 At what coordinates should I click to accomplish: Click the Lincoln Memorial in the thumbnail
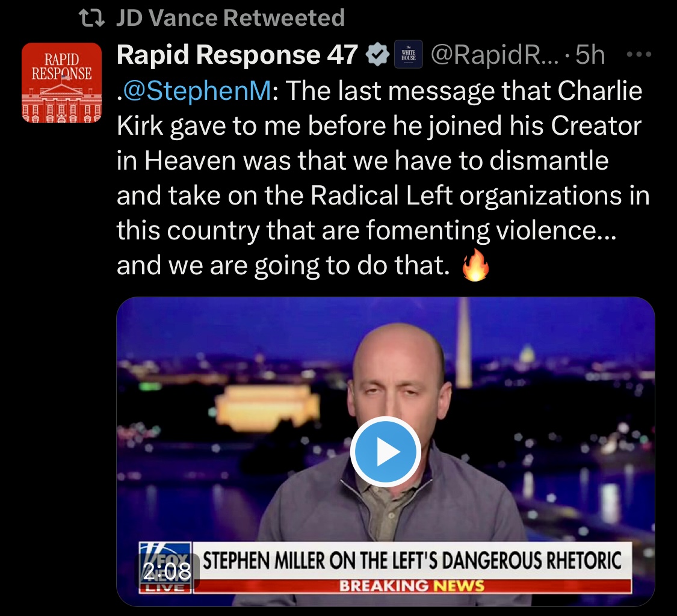(268, 407)
